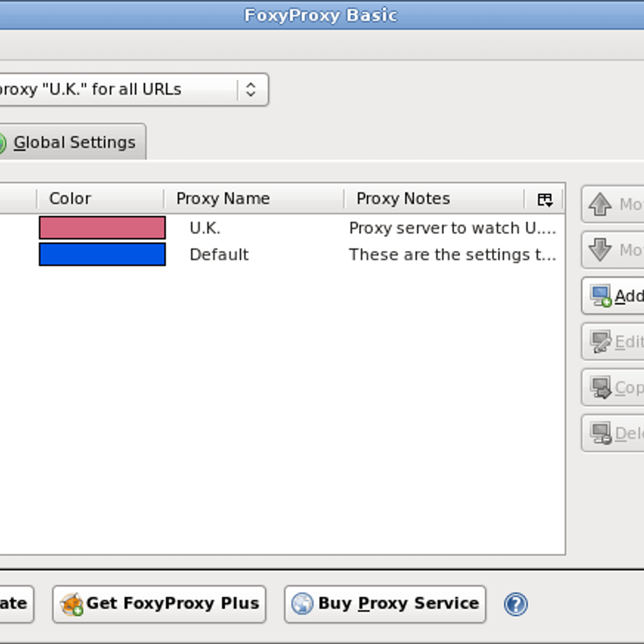Click the blue Default color swatch
Image resolution: width=644 pixels, height=644 pixels.
tap(102, 254)
